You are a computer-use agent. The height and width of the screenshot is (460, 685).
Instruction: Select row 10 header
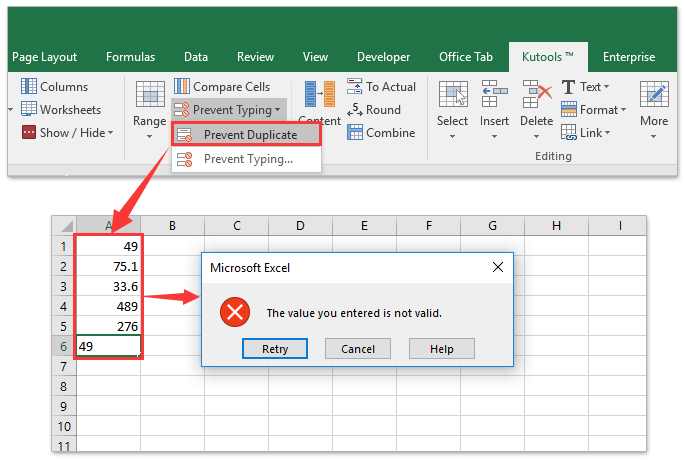coord(64,426)
